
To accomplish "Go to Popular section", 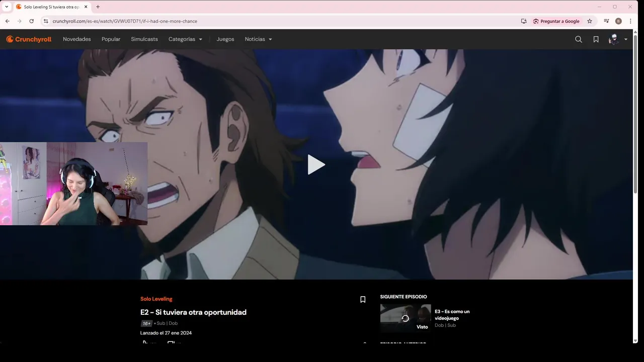I will 111,39.
